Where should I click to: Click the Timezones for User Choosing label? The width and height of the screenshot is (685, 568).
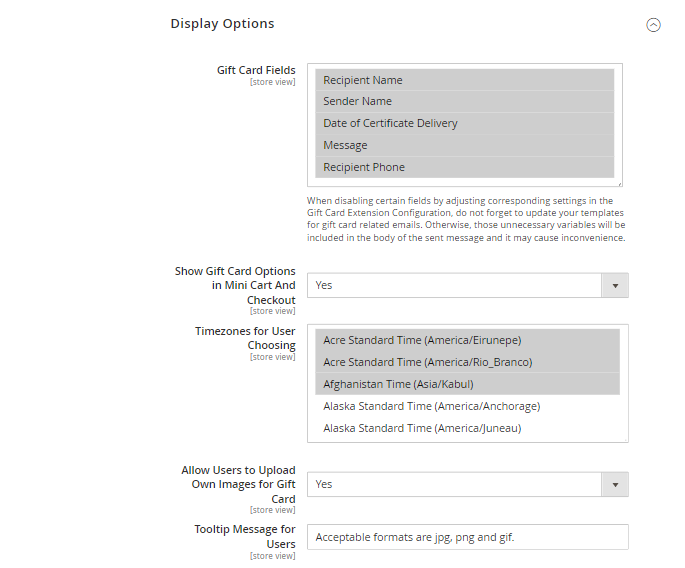click(245, 338)
